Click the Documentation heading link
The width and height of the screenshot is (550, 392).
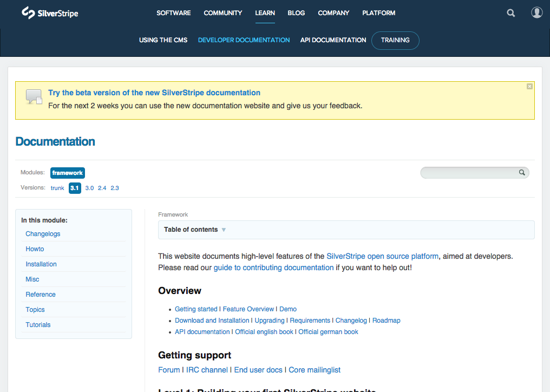(55, 141)
